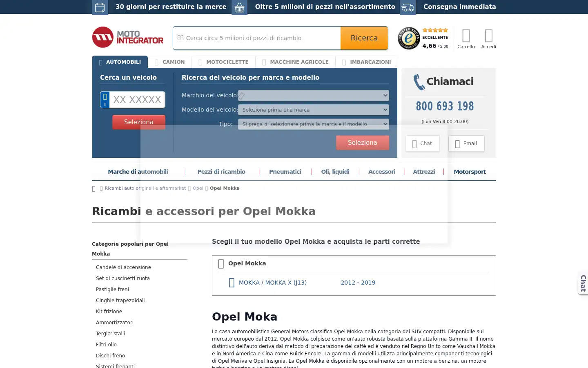
Task: Click Seleziona under the license plate field
Action: click(x=139, y=122)
